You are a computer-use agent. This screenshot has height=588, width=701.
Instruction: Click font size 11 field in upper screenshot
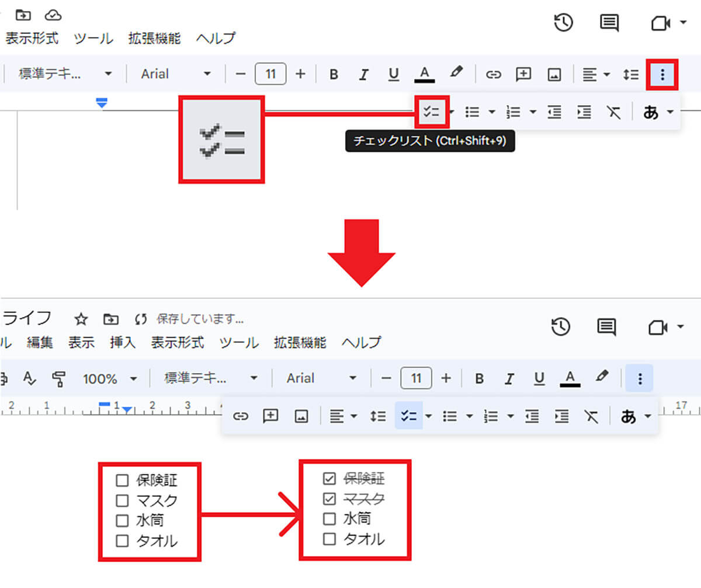pyautogui.click(x=270, y=74)
